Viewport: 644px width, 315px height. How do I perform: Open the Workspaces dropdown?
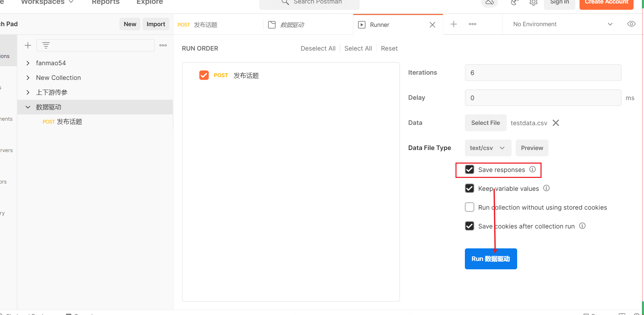(47, 2)
